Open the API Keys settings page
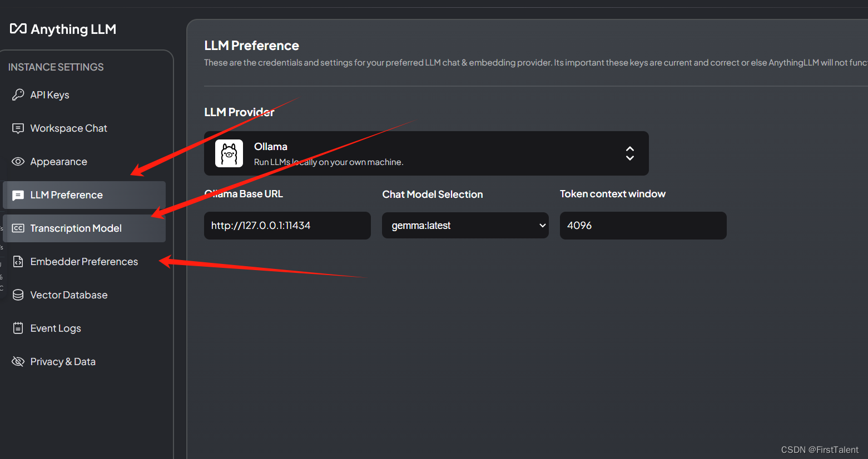The image size is (868, 459). 85,95
